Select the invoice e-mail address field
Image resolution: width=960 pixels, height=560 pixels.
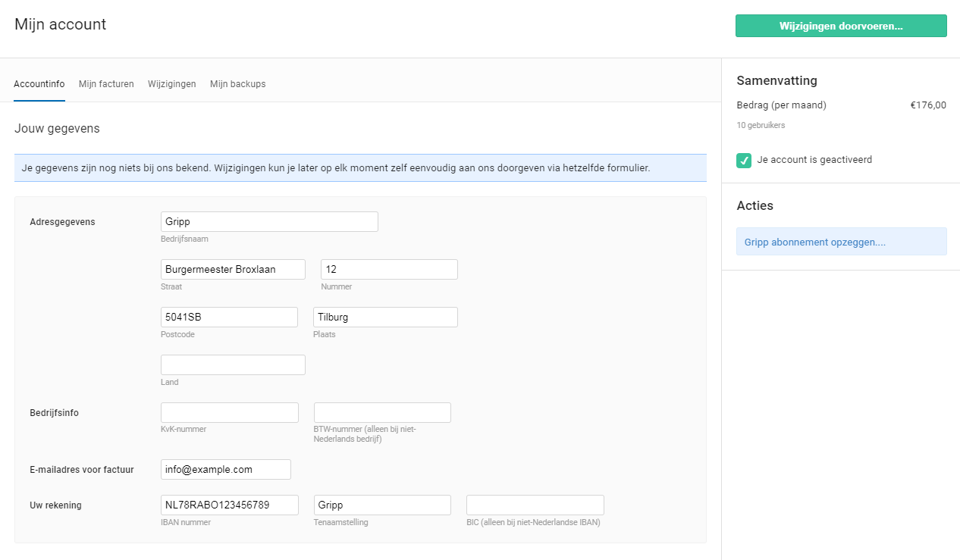[225, 470]
